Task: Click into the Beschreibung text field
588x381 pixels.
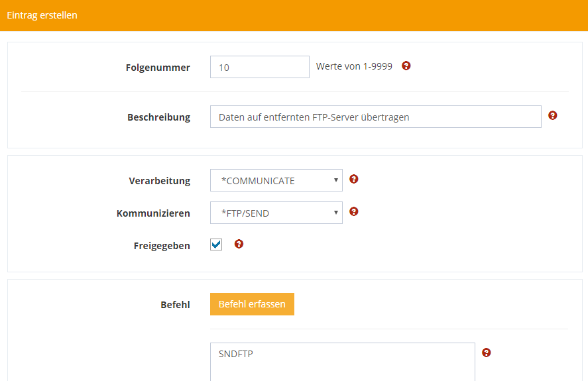Action: 375,117
